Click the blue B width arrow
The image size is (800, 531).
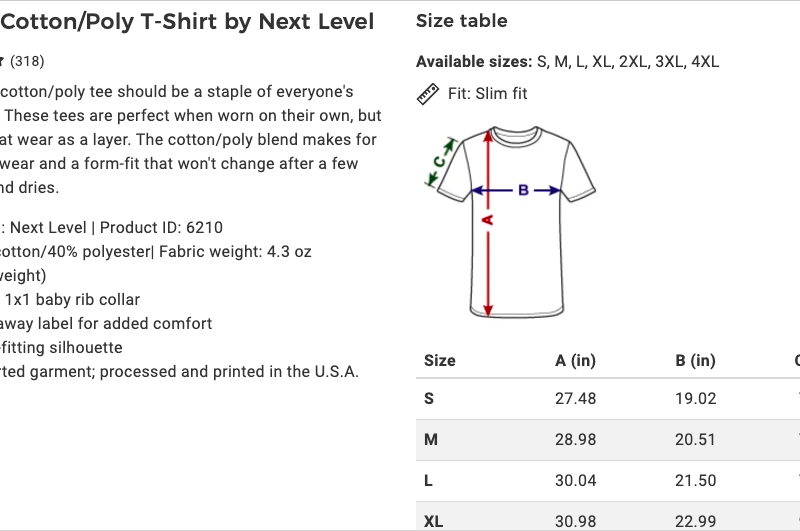pos(516,190)
